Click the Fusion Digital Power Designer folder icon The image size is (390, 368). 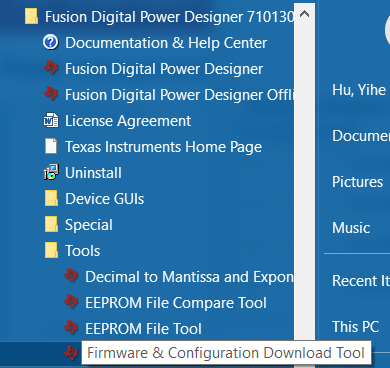[31, 16]
